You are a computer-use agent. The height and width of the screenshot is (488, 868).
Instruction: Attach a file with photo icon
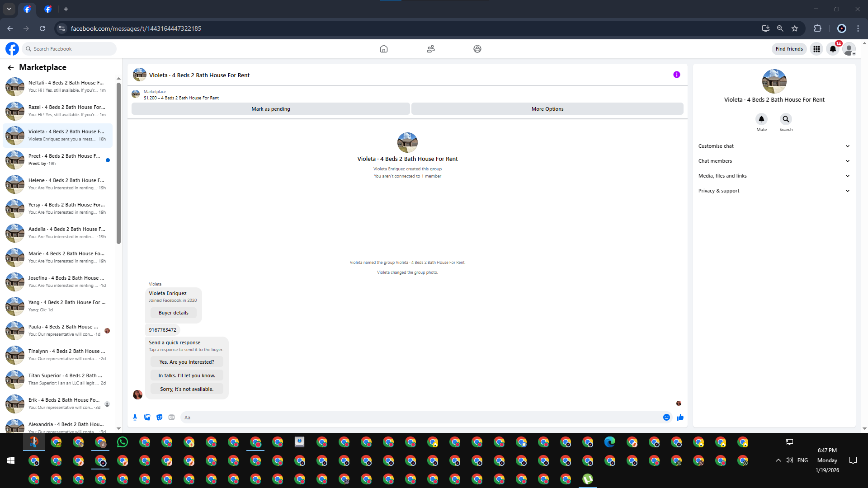coord(147,418)
